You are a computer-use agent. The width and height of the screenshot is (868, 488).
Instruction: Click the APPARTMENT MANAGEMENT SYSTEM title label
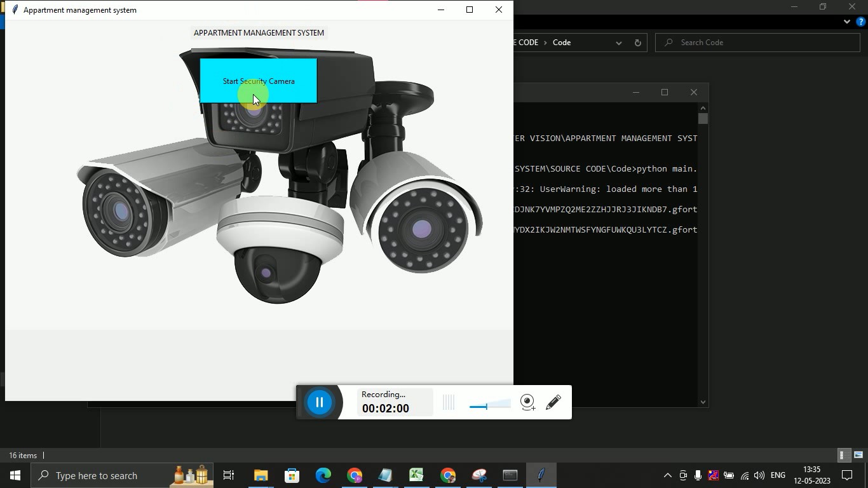[x=259, y=33]
